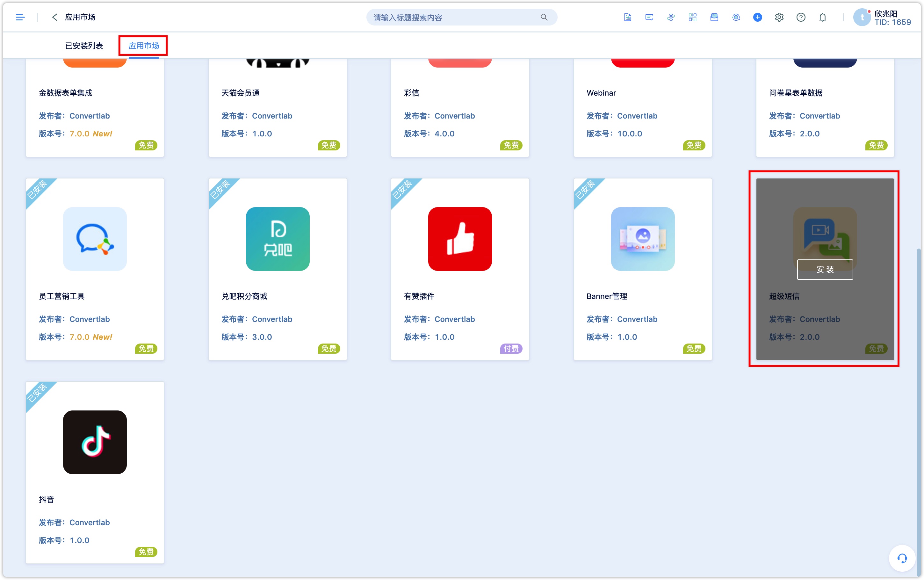Click the 兑吧积分商城 title

(x=244, y=296)
